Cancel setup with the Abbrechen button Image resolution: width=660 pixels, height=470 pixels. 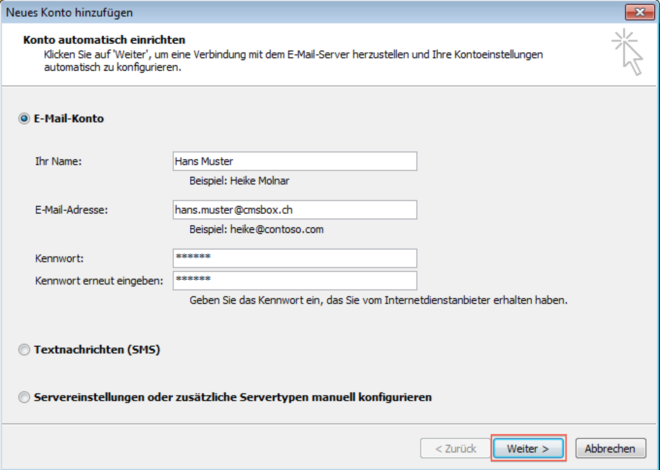point(610,449)
